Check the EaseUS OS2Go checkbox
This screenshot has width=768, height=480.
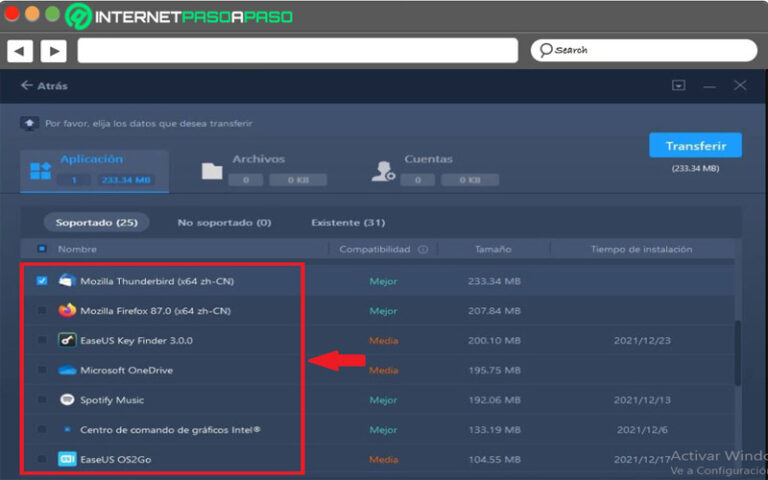point(42,459)
